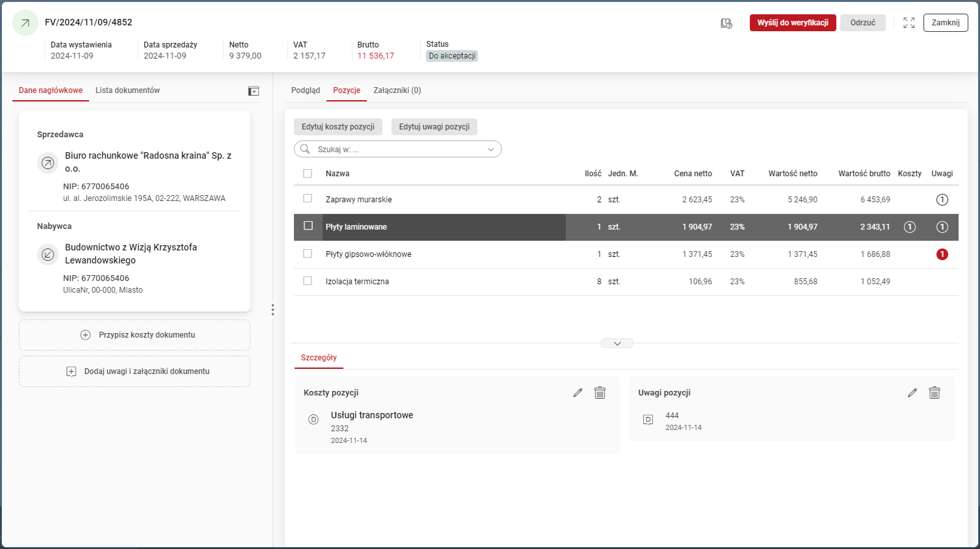Click the magnifier icon in the search field

click(305, 149)
